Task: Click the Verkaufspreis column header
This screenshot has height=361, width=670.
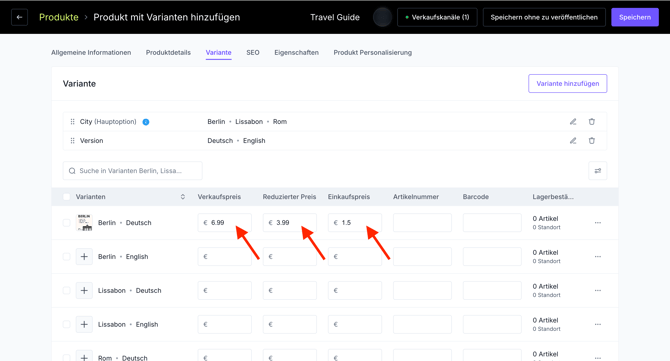Action: tap(219, 197)
